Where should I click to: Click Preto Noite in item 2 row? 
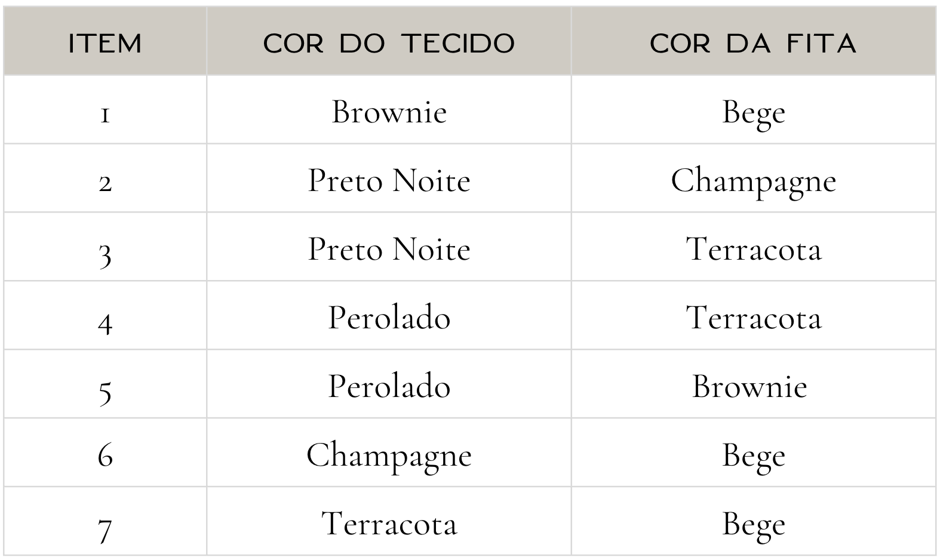[389, 180]
